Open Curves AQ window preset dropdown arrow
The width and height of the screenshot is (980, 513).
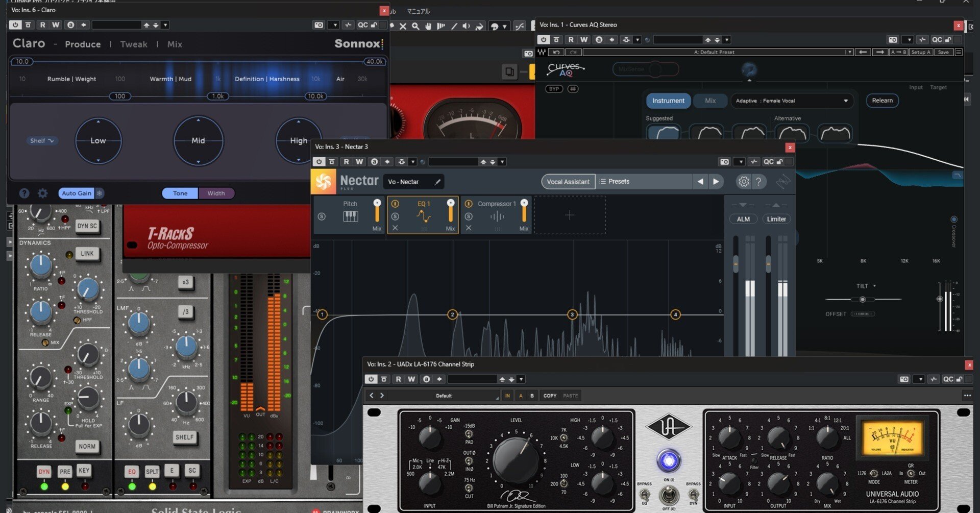pos(727,39)
